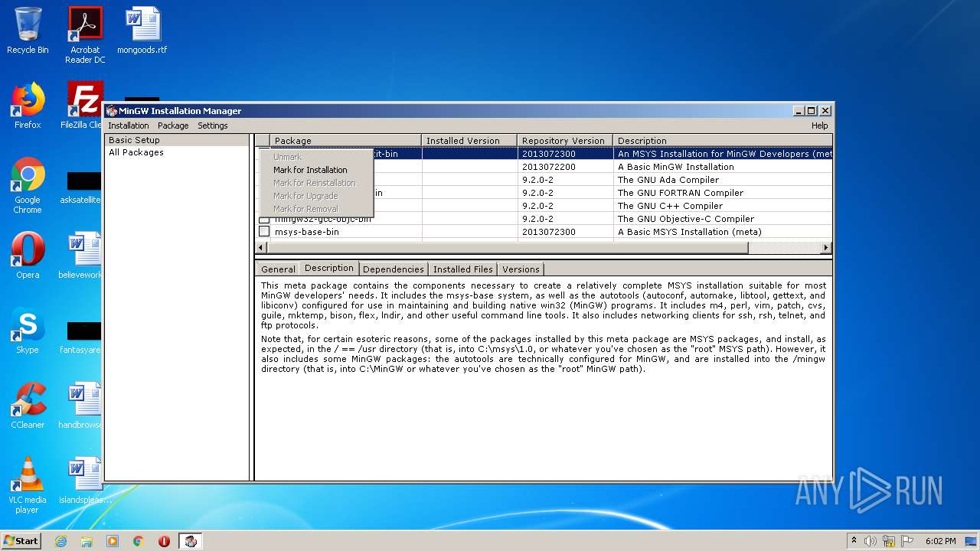Viewport: 980px width, 551px height.
Task: Select row 'The GNU FORTRAN Compiler'
Action: (544, 193)
